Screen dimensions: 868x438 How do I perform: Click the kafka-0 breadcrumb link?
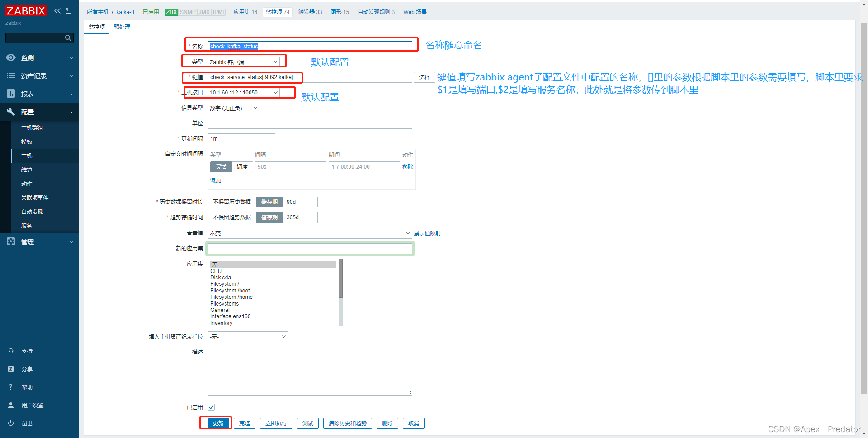(125, 12)
